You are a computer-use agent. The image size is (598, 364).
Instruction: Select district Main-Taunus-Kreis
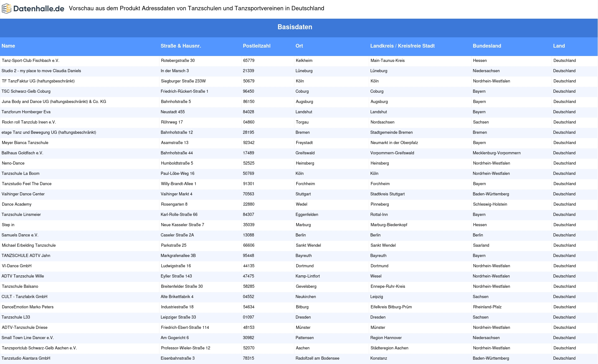tap(388, 60)
